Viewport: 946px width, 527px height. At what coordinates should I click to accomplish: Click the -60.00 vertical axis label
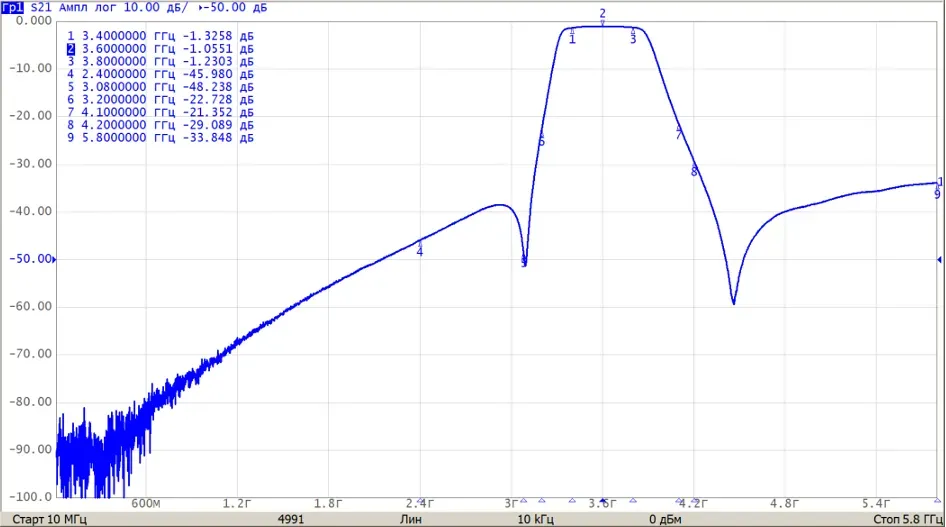pyautogui.click(x=30, y=306)
